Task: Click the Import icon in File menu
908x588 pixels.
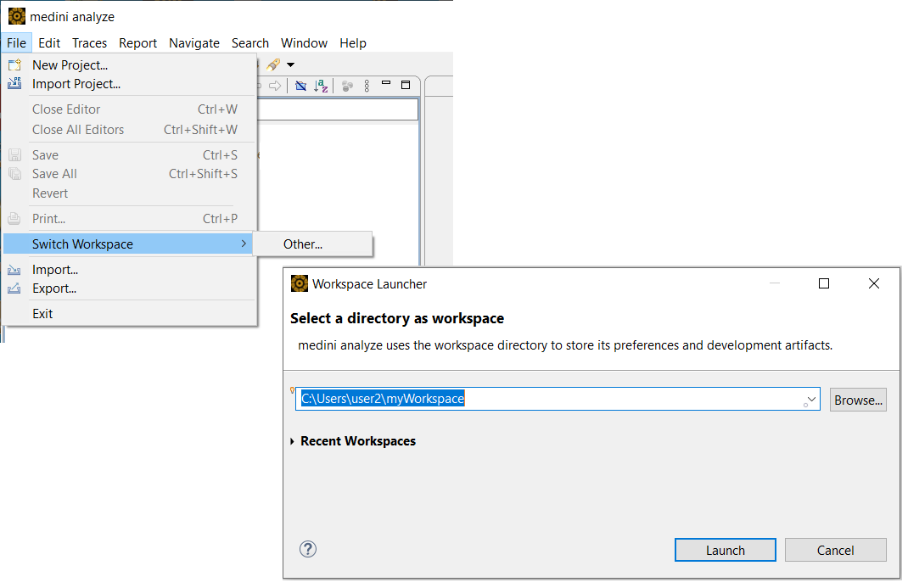Action: (14, 271)
